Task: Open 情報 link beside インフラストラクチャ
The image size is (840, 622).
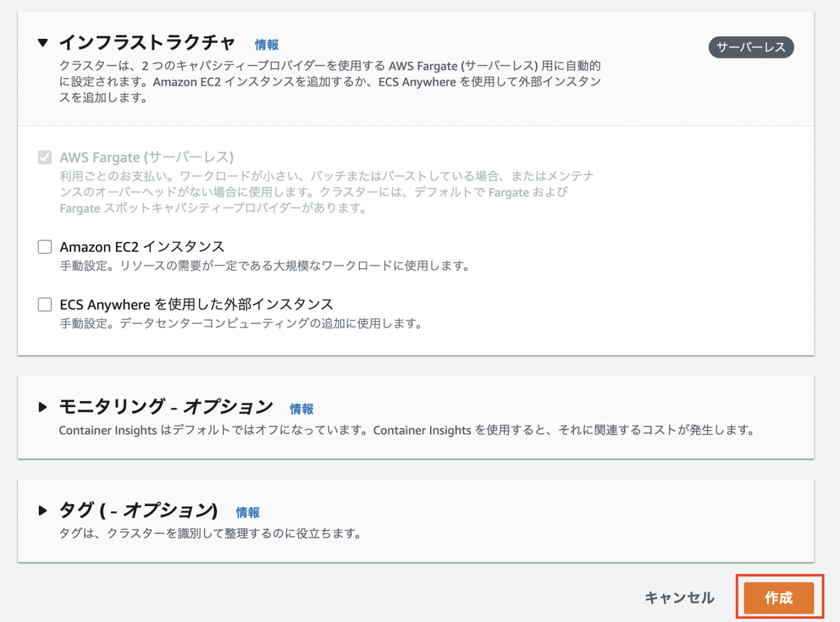Action: [266, 44]
